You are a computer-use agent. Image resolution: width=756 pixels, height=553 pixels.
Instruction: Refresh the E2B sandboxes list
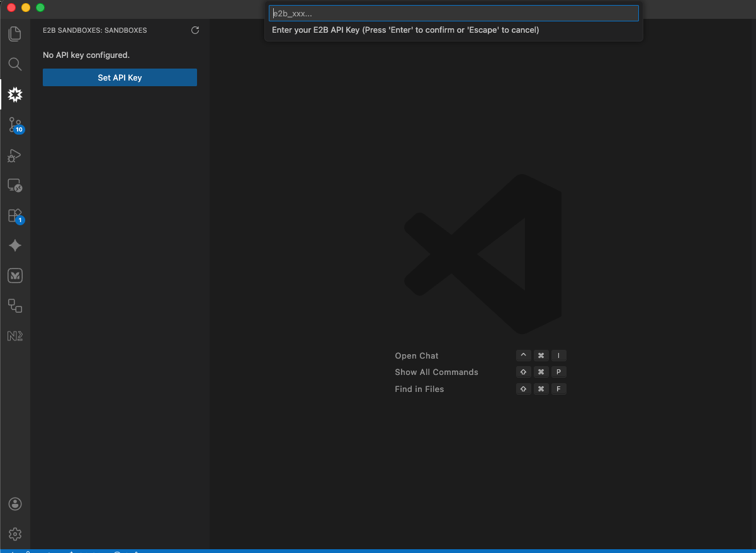pyautogui.click(x=195, y=30)
